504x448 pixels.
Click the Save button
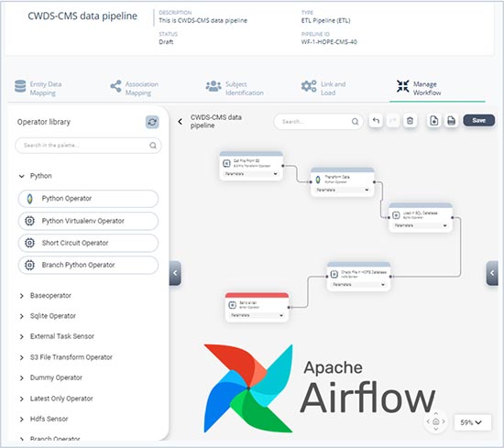479,121
